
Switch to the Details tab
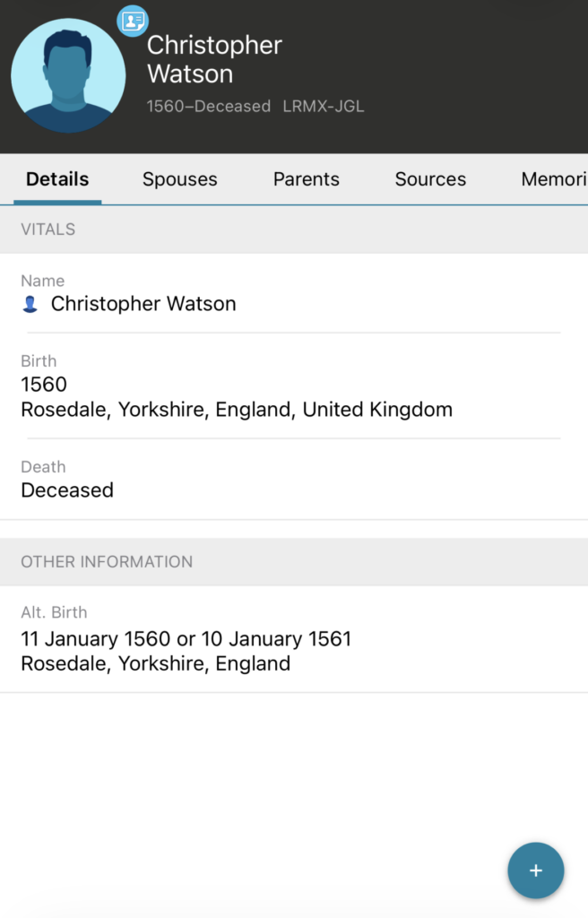click(57, 179)
